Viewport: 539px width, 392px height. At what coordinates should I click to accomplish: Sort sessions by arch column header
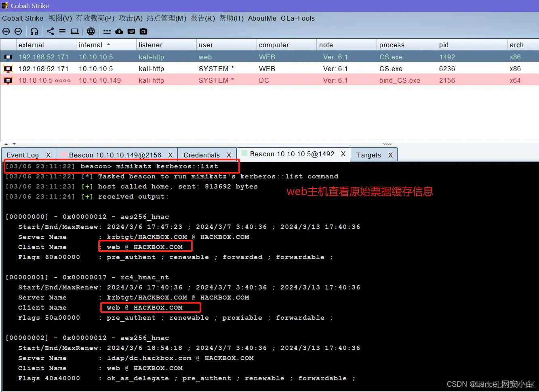point(524,45)
